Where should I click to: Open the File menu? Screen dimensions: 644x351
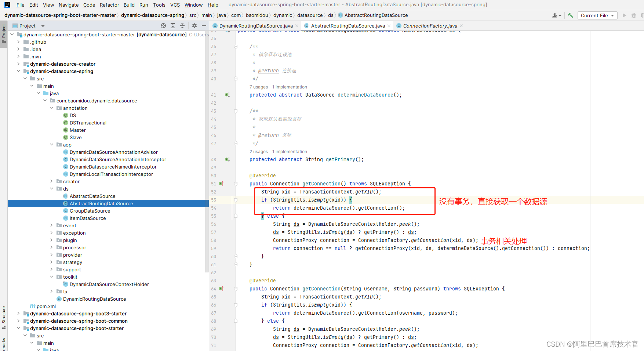click(20, 5)
